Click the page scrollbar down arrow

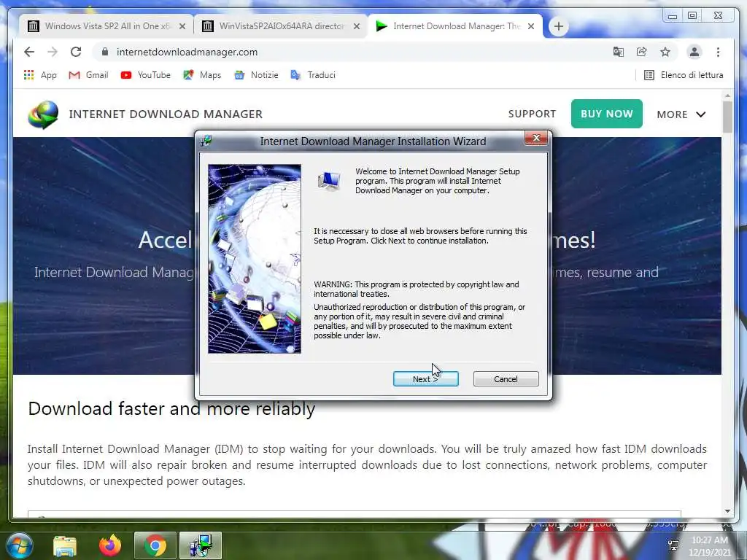pyautogui.click(x=727, y=511)
